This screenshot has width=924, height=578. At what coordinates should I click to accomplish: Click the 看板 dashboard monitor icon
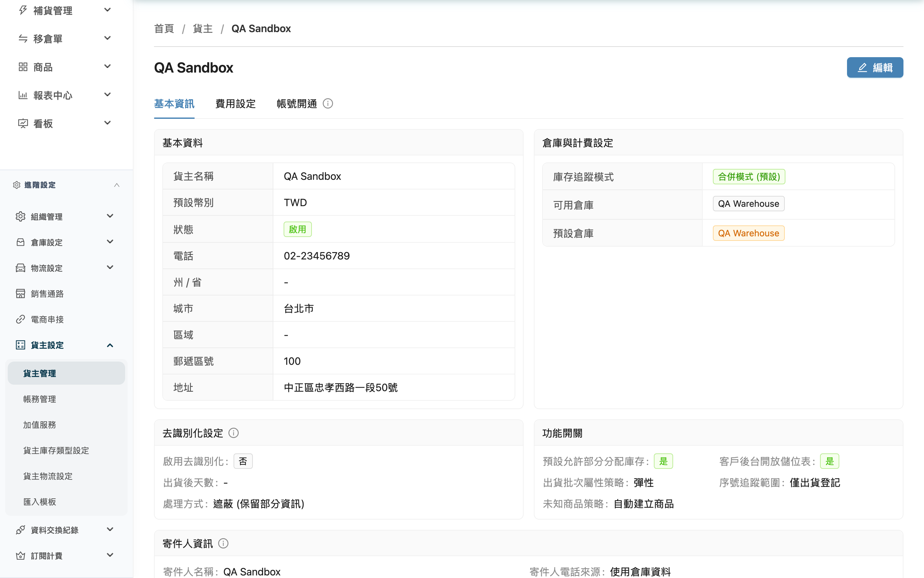coord(23,124)
